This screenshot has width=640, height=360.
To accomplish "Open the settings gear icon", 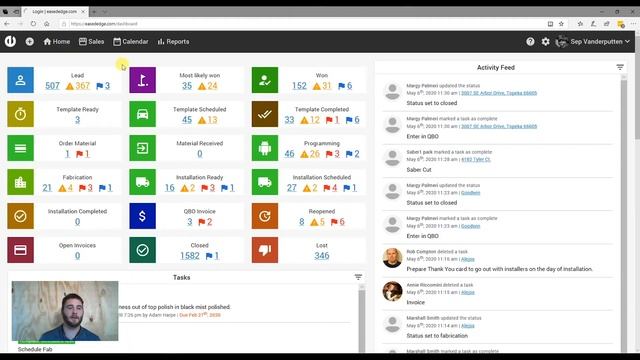I will point(545,41).
